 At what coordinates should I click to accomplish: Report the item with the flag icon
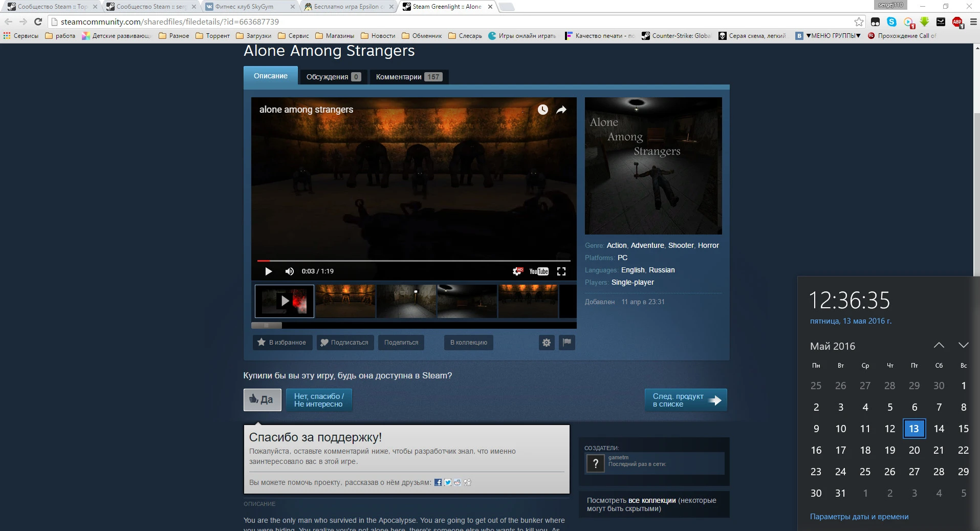567,343
